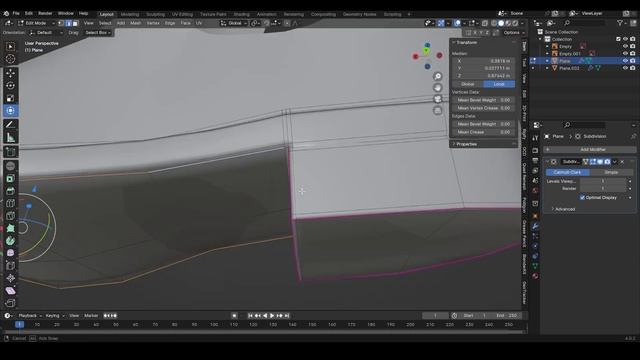Open the Global transform orientation dropdown
The height and width of the screenshot is (360, 640).
point(234,23)
